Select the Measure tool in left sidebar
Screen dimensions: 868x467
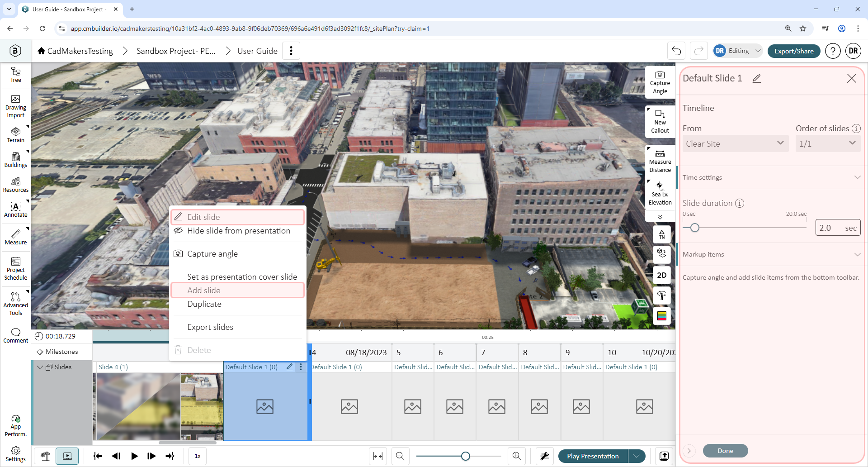(x=16, y=237)
